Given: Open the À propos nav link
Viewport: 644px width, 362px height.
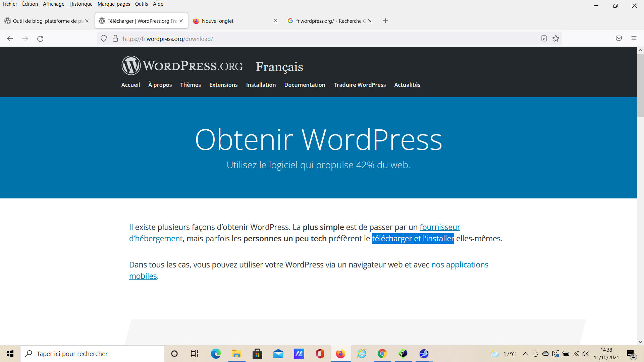Looking at the screenshot, I should point(160,85).
